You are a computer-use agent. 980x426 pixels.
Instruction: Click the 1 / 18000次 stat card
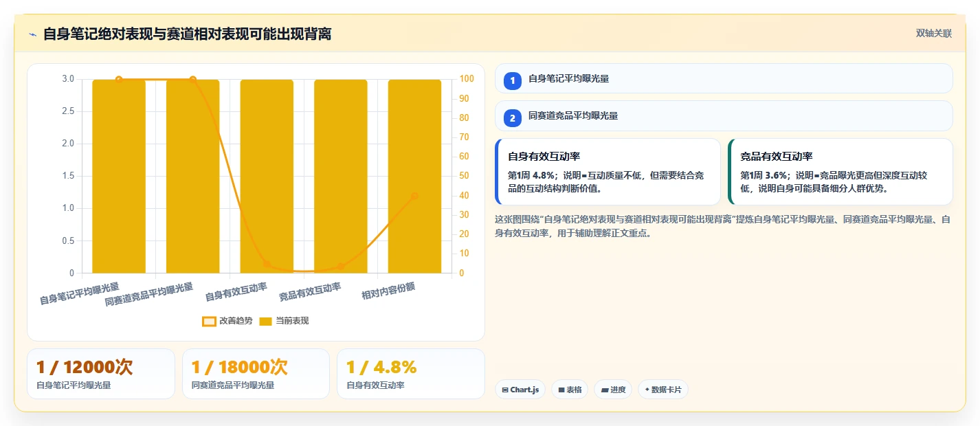[x=256, y=374]
